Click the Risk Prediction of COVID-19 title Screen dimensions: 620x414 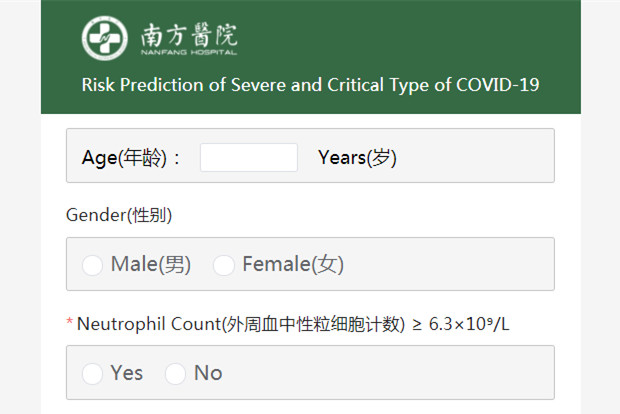pos(310,85)
